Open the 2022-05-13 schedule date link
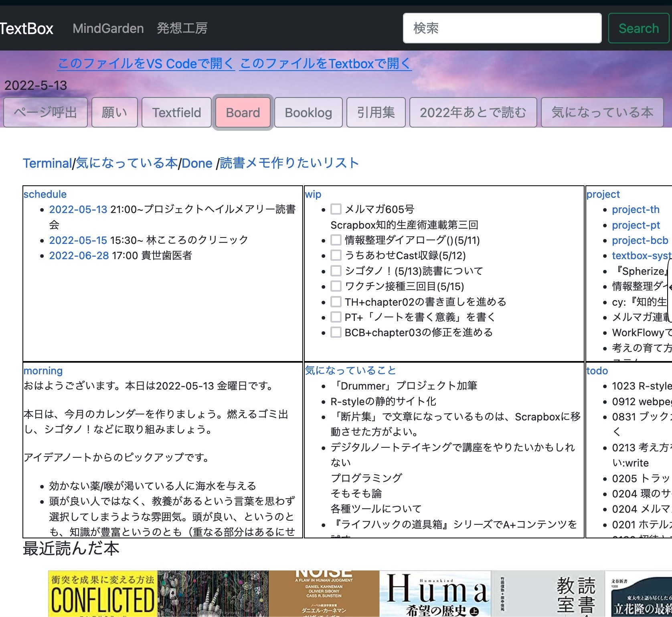 click(x=78, y=209)
